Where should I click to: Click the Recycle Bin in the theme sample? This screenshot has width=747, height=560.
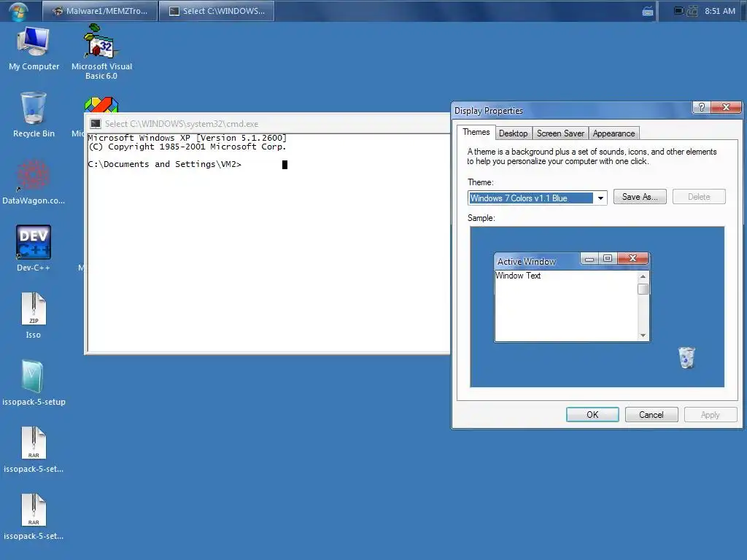click(x=686, y=357)
